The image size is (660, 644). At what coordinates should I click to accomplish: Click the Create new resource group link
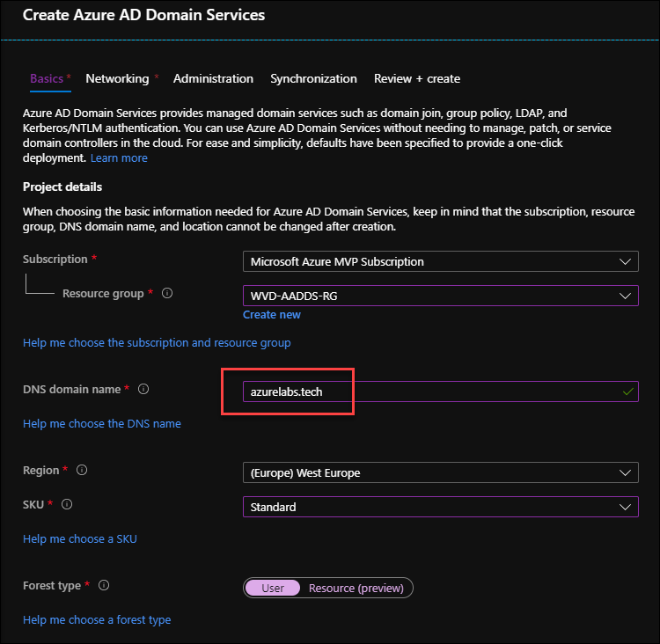coord(272,315)
